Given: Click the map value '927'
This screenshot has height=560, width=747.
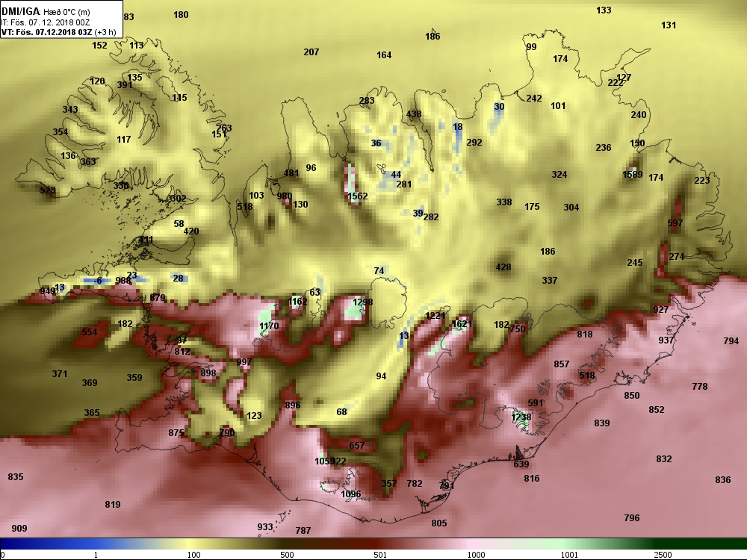Looking at the screenshot, I should (x=661, y=310).
